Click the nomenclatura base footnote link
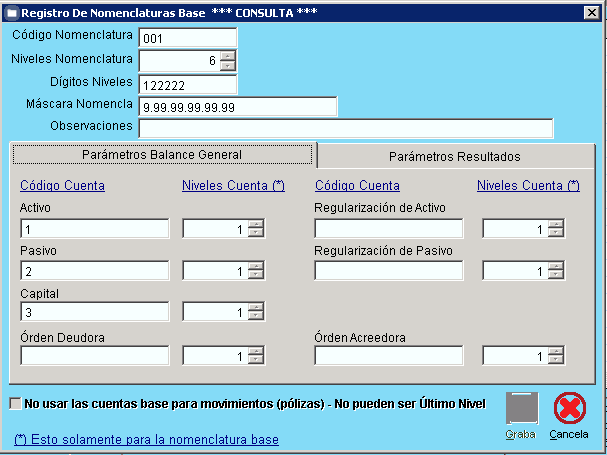 pyautogui.click(x=147, y=439)
